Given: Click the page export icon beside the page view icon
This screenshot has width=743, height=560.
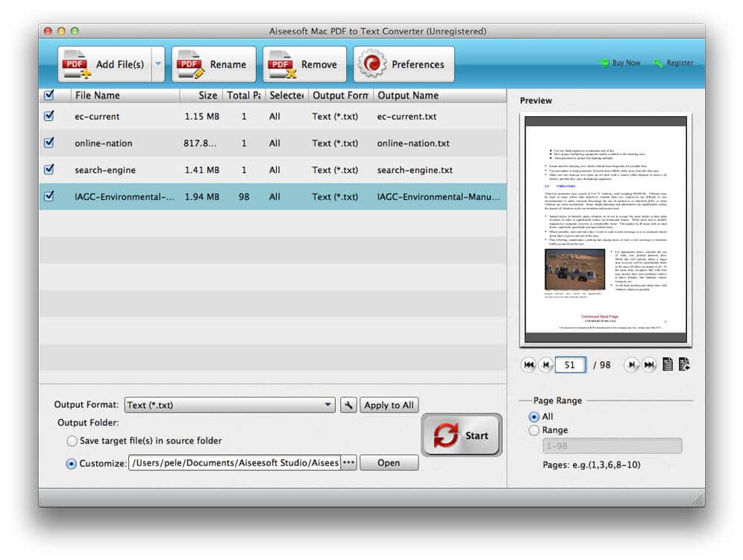Looking at the screenshot, I should pos(684,365).
